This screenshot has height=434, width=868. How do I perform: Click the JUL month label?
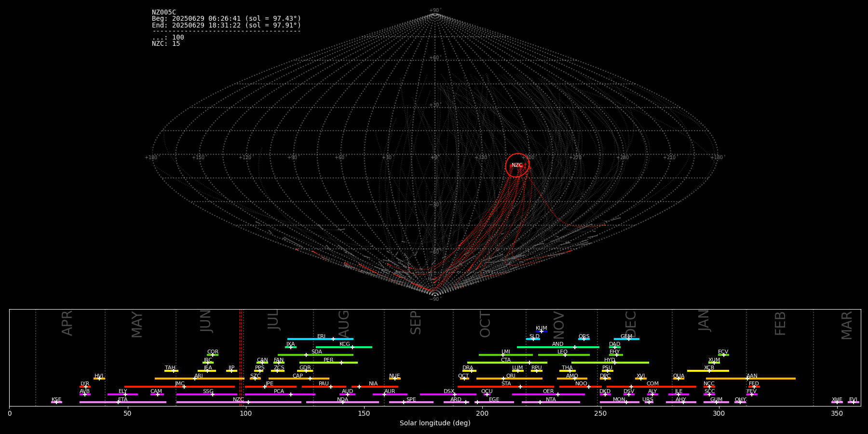[273, 320]
